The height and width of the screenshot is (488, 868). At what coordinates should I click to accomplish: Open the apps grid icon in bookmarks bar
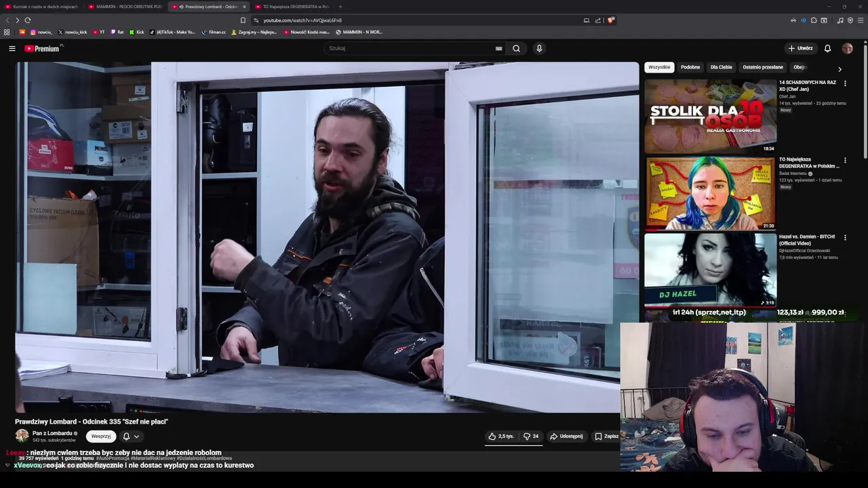pos(7,32)
